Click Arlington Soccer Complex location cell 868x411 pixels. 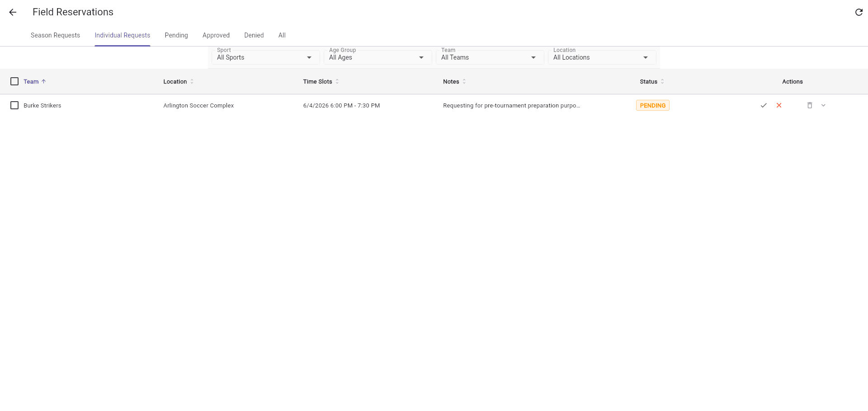click(x=198, y=106)
